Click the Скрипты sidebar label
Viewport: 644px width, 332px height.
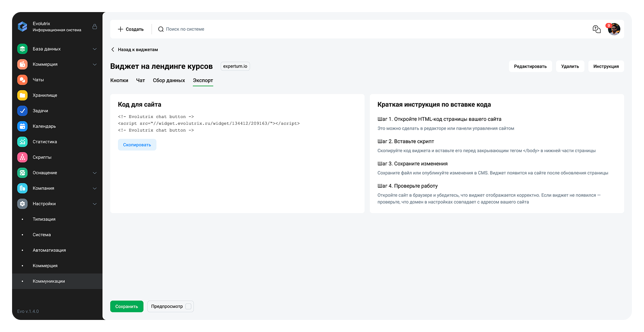42,157
